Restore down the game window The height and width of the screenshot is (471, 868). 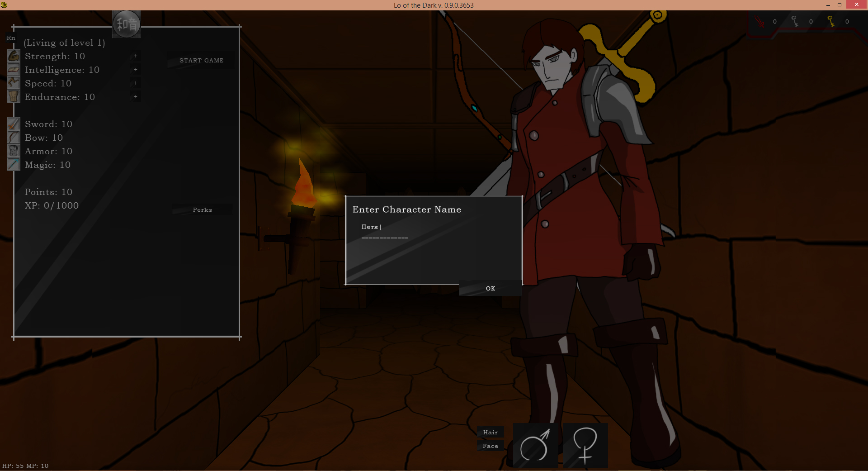[x=840, y=5]
